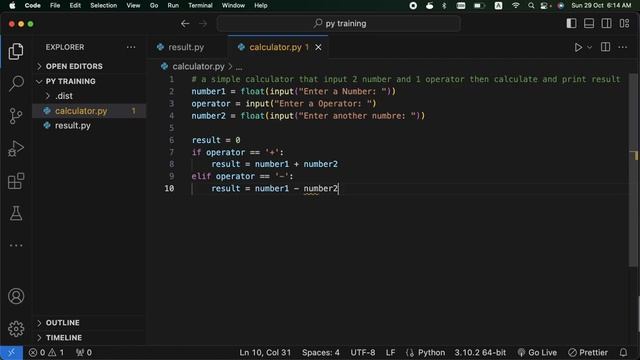This screenshot has height=360, width=640.
Task: Click the Prettier status item
Action: tap(588, 352)
